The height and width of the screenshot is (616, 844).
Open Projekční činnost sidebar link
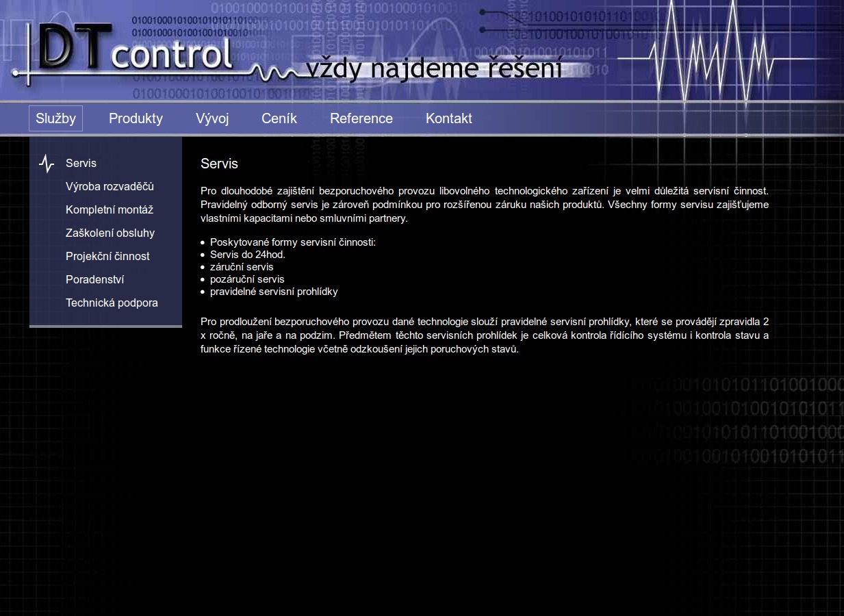[107, 256]
